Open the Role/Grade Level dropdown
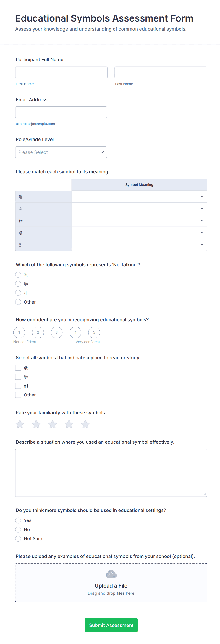This screenshot has width=220, height=644. [x=61, y=152]
